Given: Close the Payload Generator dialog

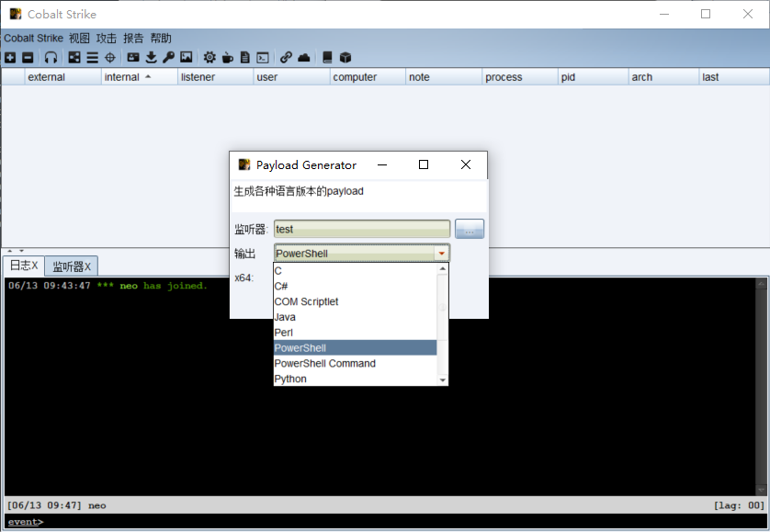Looking at the screenshot, I should (x=466, y=164).
